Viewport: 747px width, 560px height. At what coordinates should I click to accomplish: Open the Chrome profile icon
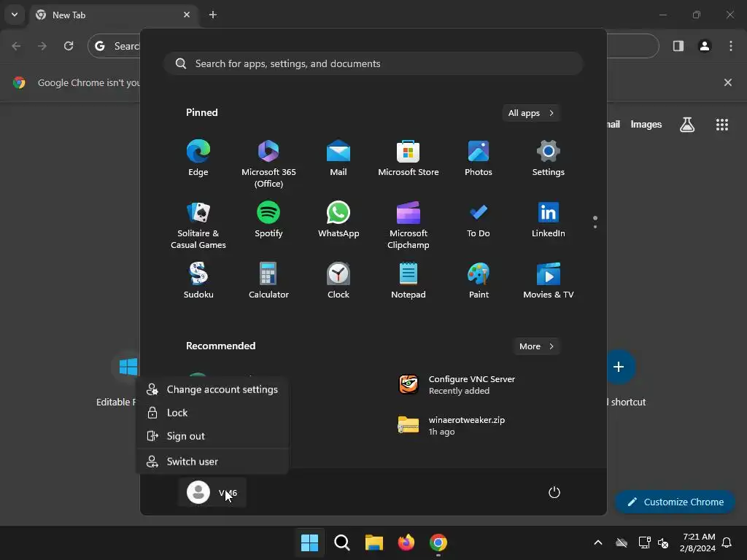click(x=705, y=46)
